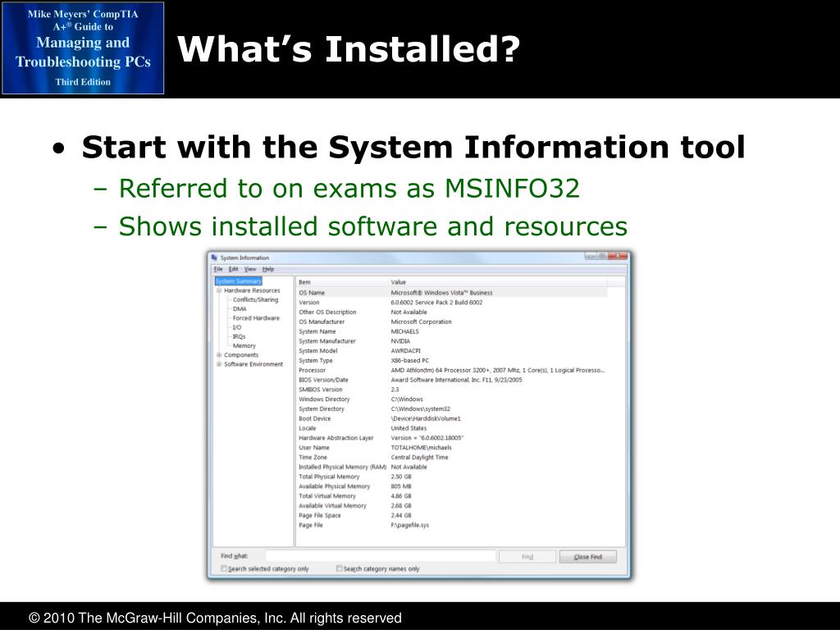
Task: Select the Total Virtual Memory row
Action: pyautogui.click(x=452, y=496)
